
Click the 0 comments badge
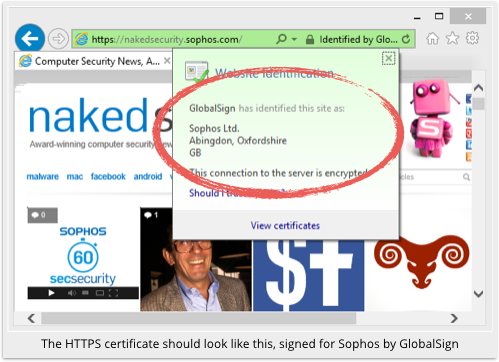[x=42, y=215]
